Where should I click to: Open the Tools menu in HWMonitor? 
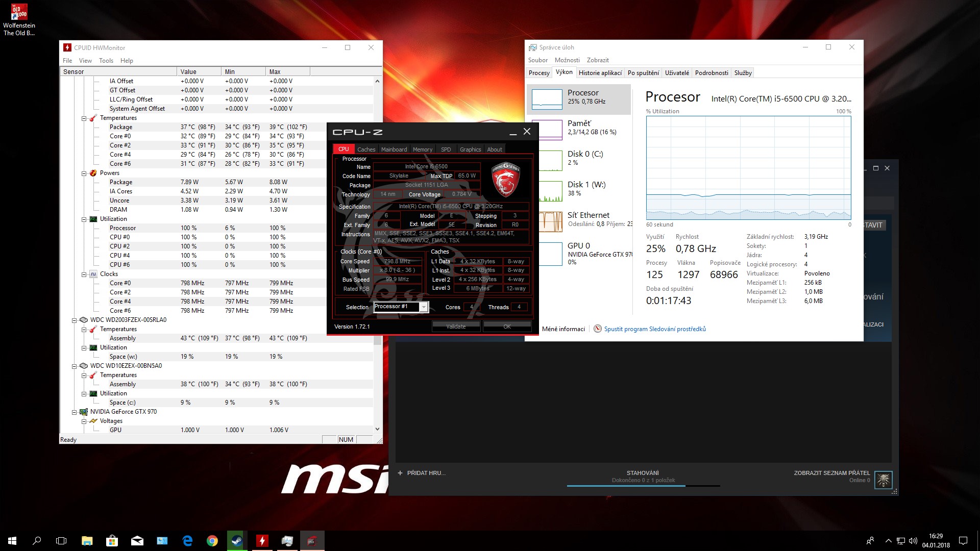coord(106,61)
